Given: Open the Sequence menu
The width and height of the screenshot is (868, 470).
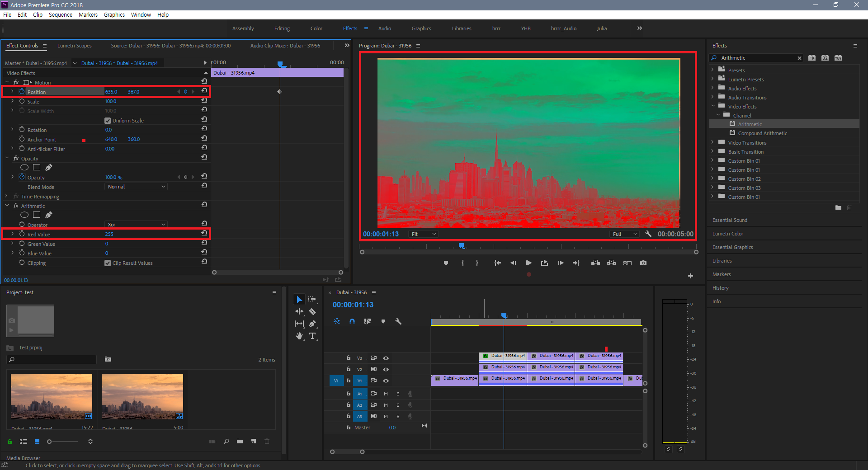Looking at the screenshot, I should (61, 15).
